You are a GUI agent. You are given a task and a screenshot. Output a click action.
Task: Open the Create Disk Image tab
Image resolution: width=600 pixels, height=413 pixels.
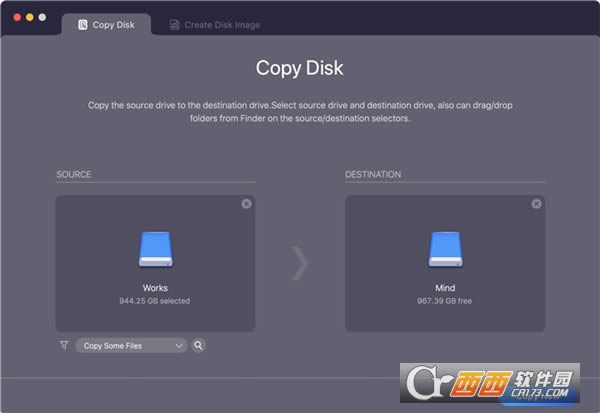coord(215,25)
